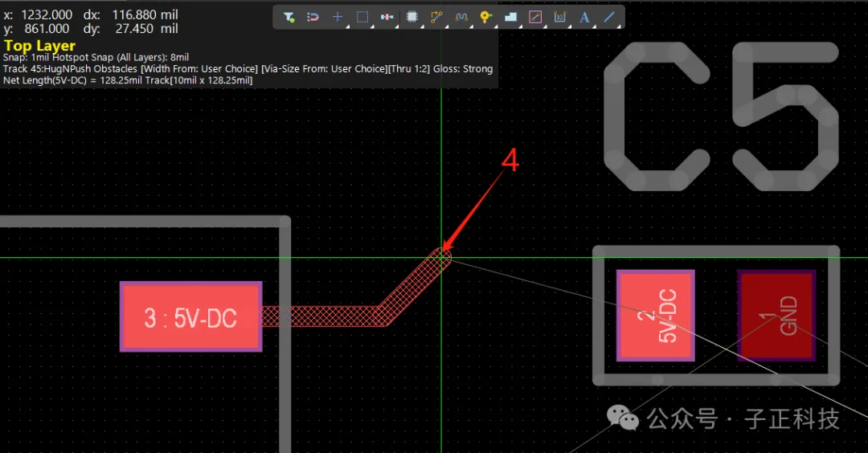Viewport: 868px width, 453px height.
Task: Click the Track 45:HugNPush Obstacles status line
Action: point(248,69)
